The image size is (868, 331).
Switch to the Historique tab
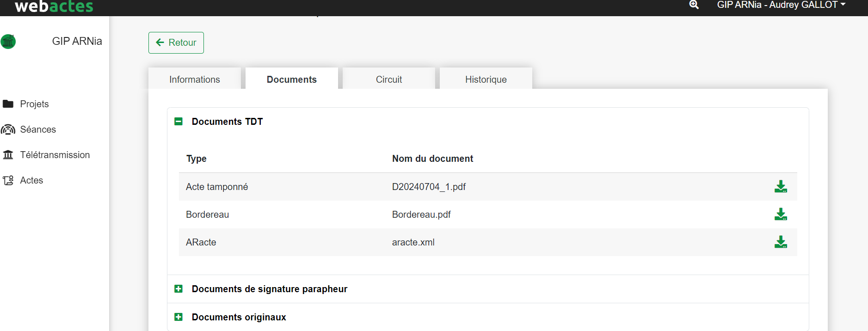point(486,80)
